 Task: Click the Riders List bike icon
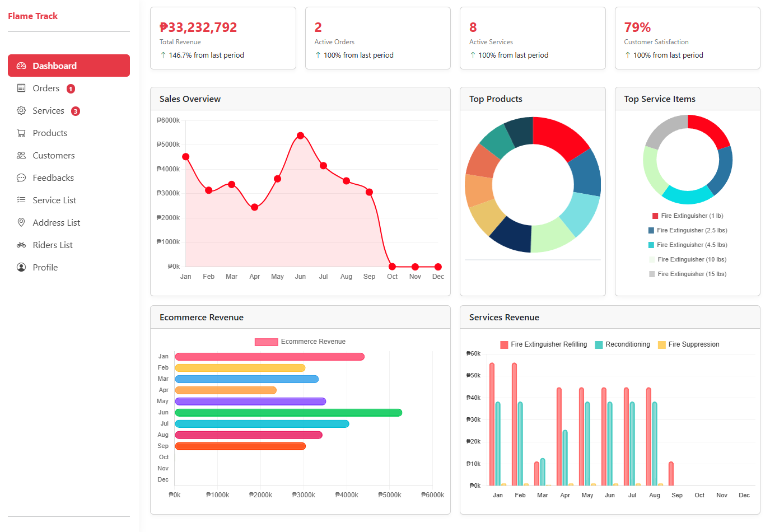(x=21, y=245)
